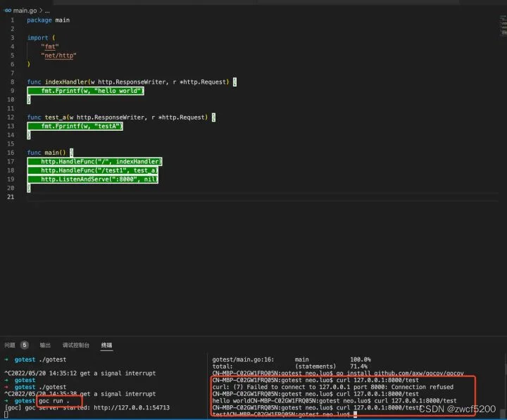The image size is (507, 420).
Task: Click the ListenAndServe(":8000", nil) line
Action: (93, 179)
